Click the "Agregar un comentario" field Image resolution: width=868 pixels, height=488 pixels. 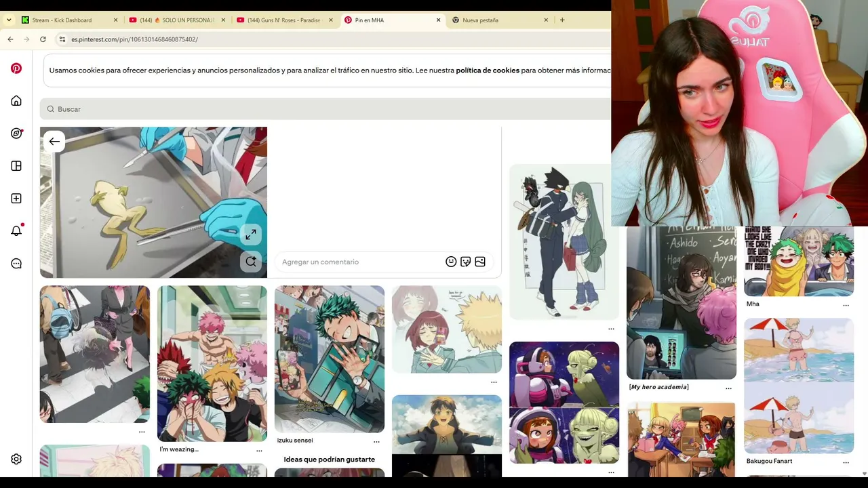point(360,262)
